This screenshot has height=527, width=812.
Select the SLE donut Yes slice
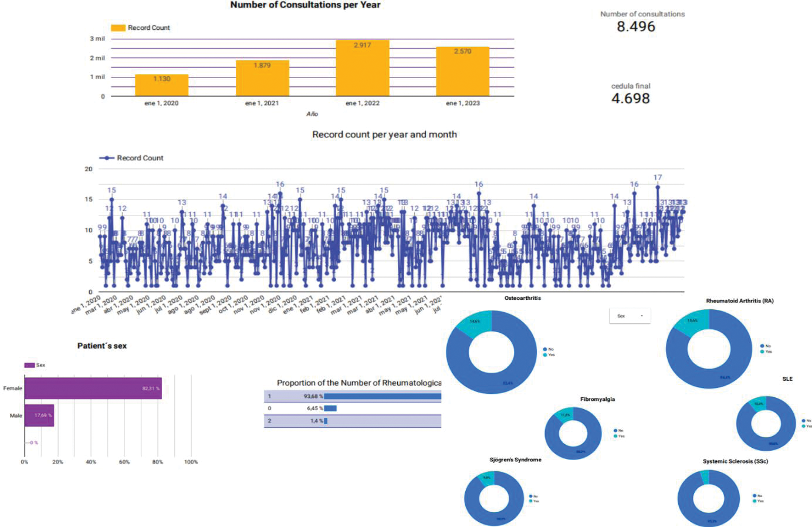click(x=759, y=403)
